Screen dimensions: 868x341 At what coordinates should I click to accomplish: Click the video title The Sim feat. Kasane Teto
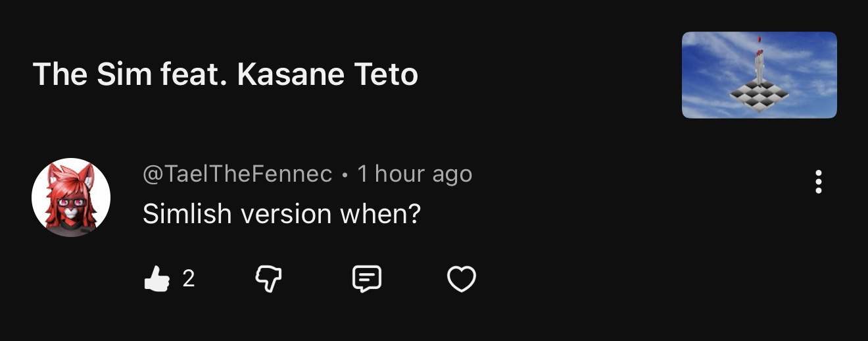225,75
